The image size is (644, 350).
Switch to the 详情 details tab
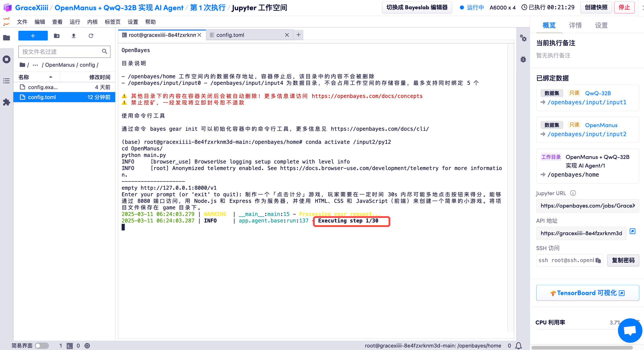575,25
